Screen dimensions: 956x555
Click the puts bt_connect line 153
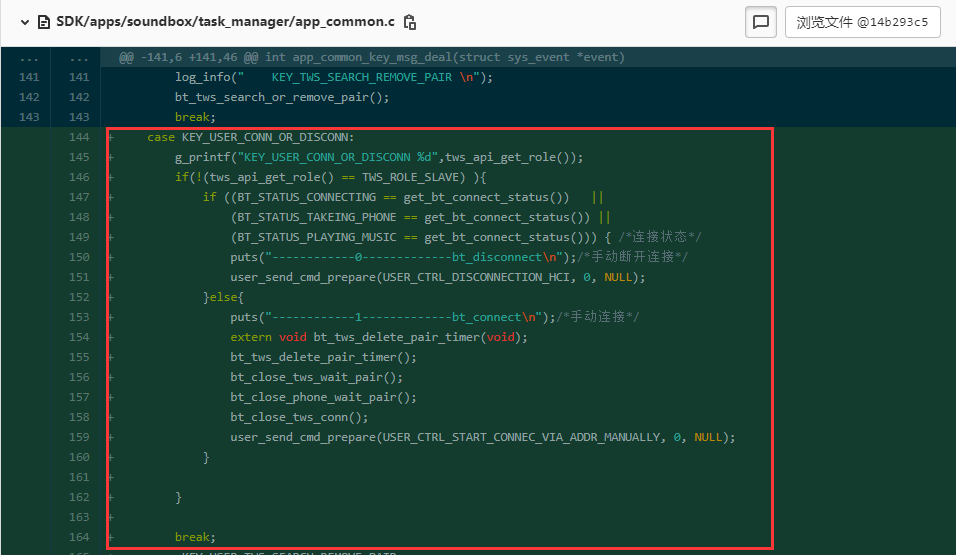(434, 317)
